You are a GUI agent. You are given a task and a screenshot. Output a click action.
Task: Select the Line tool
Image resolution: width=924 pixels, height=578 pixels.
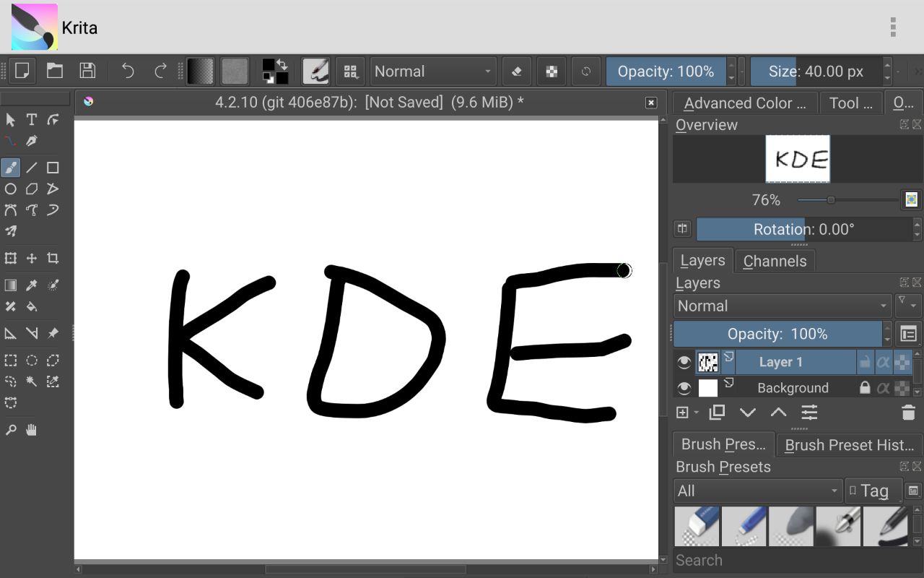point(32,168)
